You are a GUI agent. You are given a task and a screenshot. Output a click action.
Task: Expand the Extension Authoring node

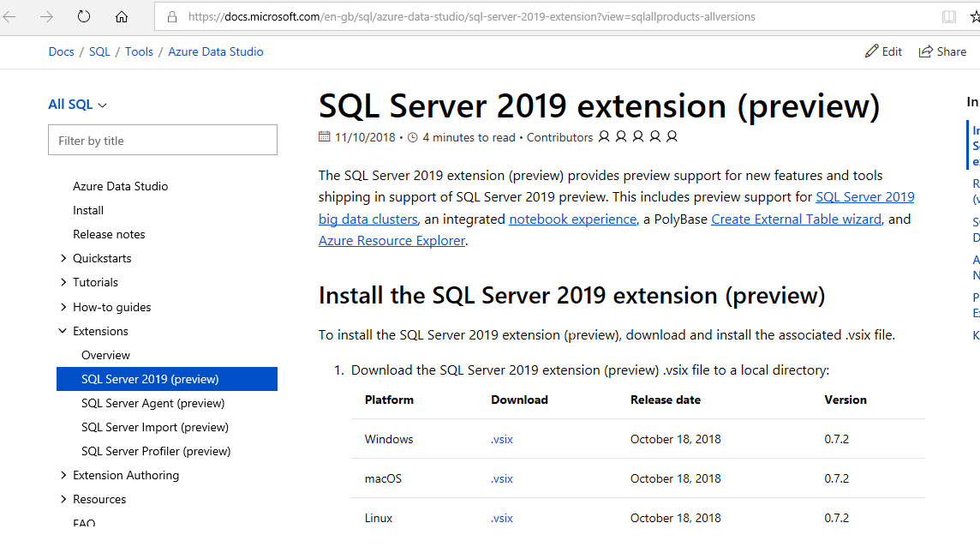click(63, 475)
